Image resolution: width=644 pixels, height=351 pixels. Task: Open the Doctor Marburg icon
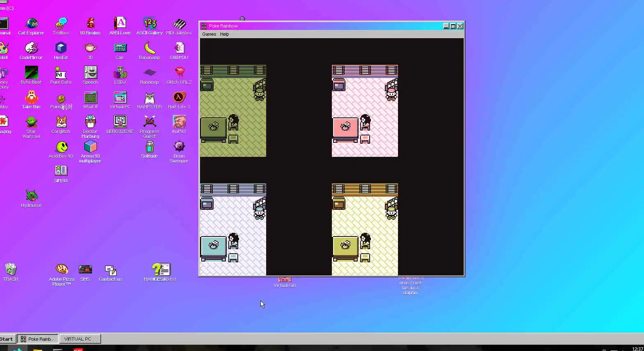90,127
